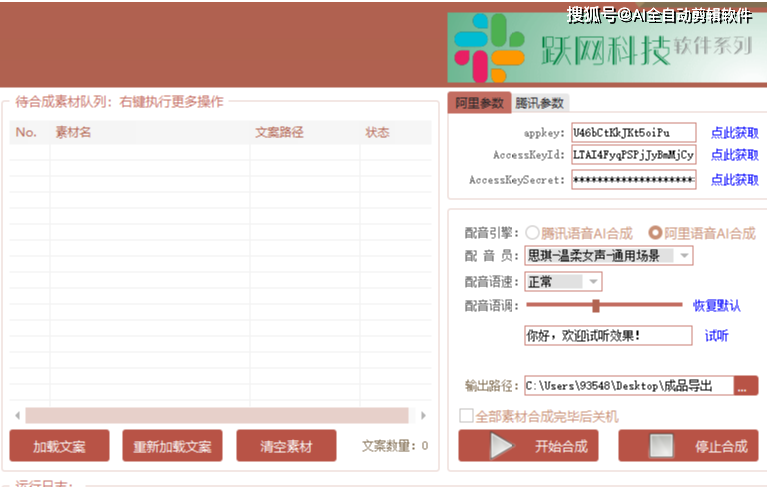This screenshot has height=487, width=767.
Task: Click the 状态 column header
Action: pos(396,133)
